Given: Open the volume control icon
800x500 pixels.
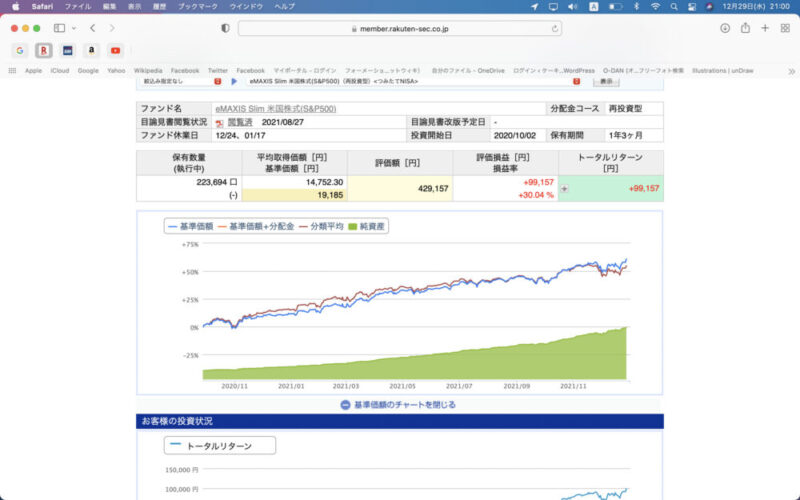Looking at the screenshot, I should [x=573, y=7].
